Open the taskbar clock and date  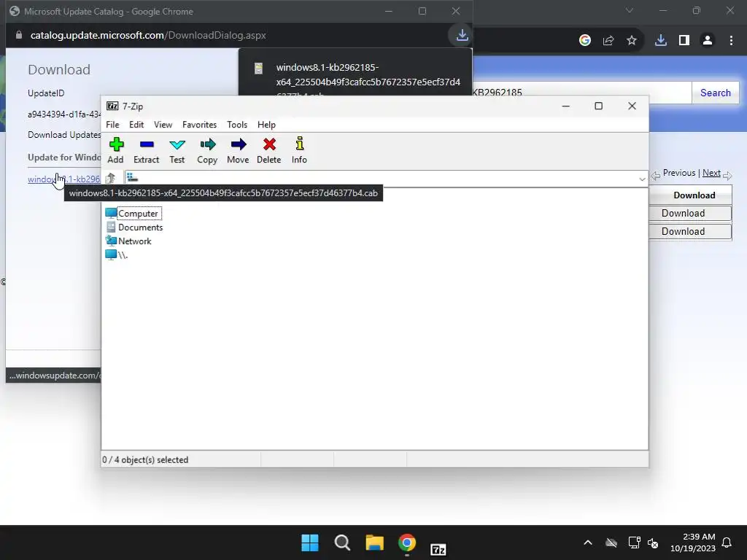(693, 542)
